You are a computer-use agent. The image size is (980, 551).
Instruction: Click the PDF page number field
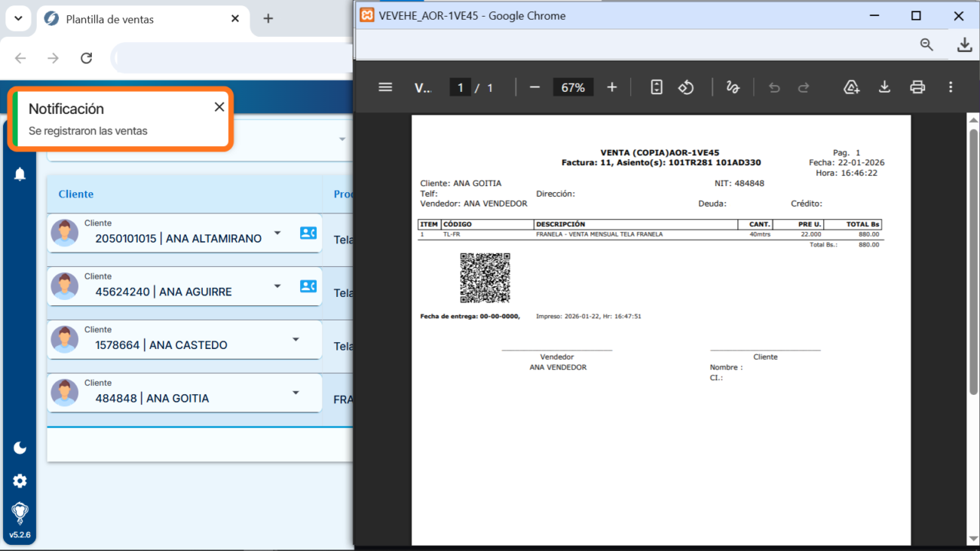460,87
